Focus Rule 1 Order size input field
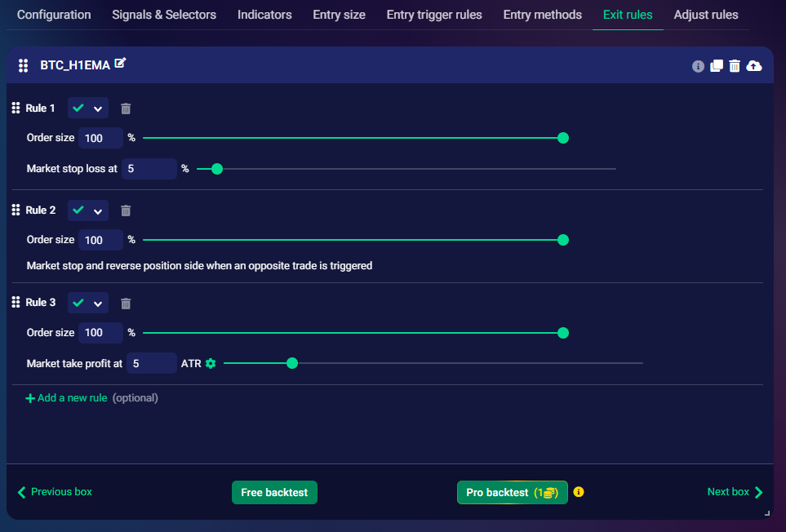Image resolution: width=786 pixels, height=532 pixels. click(100, 138)
